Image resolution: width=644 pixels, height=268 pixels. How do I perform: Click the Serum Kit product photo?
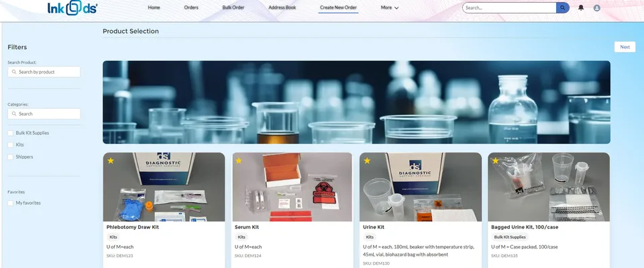(x=292, y=187)
